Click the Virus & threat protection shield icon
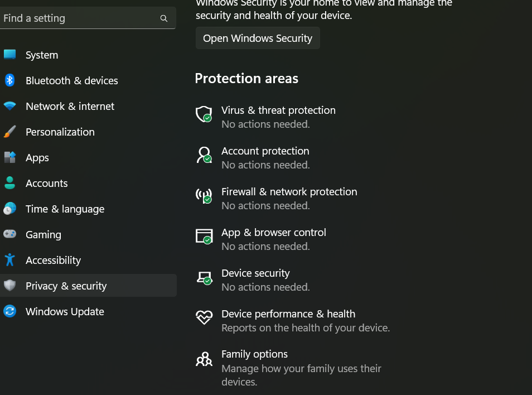The height and width of the screenshot is (395, 532). pos(204,114)
